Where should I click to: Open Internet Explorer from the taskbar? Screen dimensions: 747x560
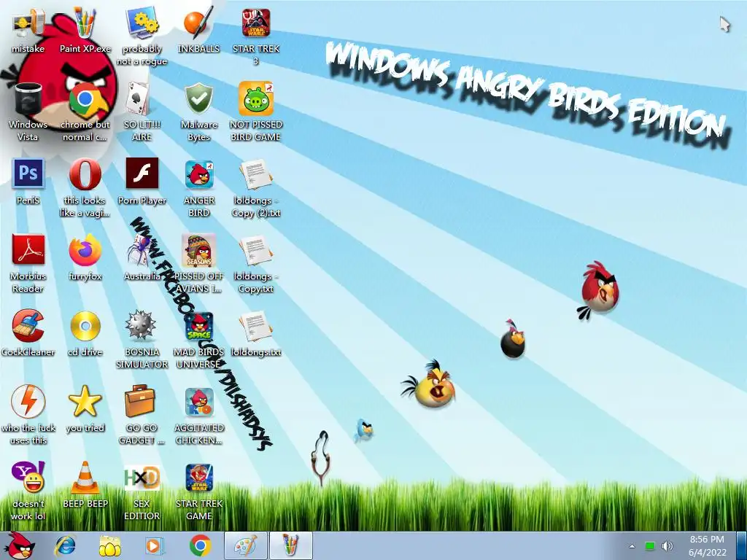tap(65, 545)
